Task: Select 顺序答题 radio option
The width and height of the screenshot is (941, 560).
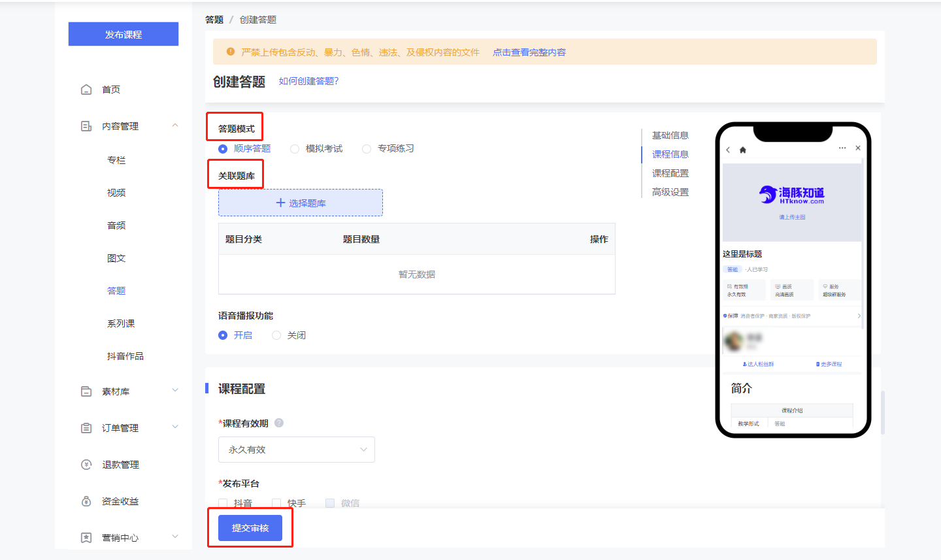Action: [x=223, y=149]
